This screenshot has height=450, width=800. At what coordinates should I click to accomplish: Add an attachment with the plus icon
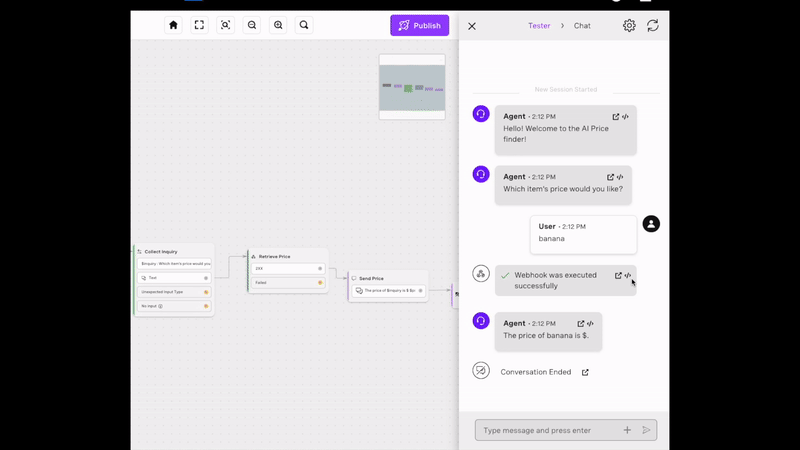tap(627, 430)
